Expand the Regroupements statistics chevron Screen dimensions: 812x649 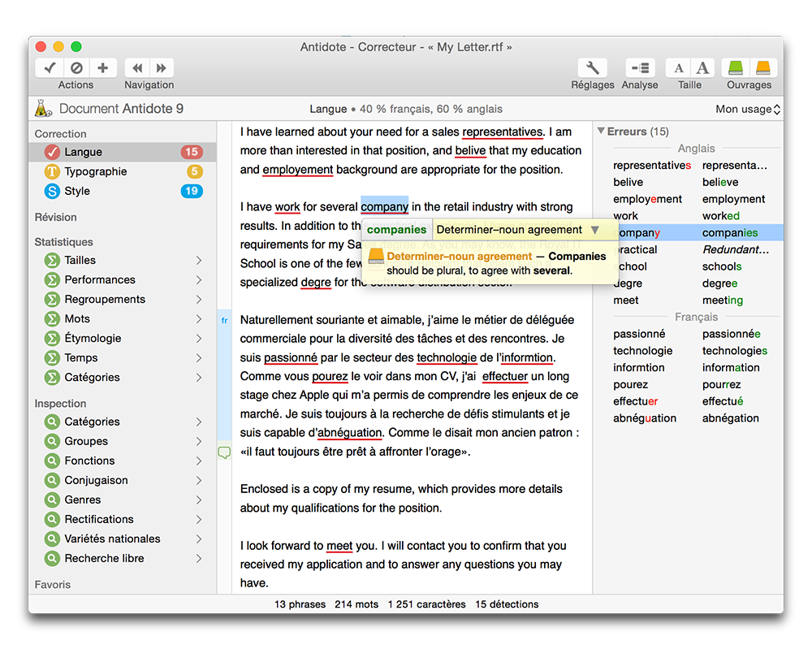[199, 300]
